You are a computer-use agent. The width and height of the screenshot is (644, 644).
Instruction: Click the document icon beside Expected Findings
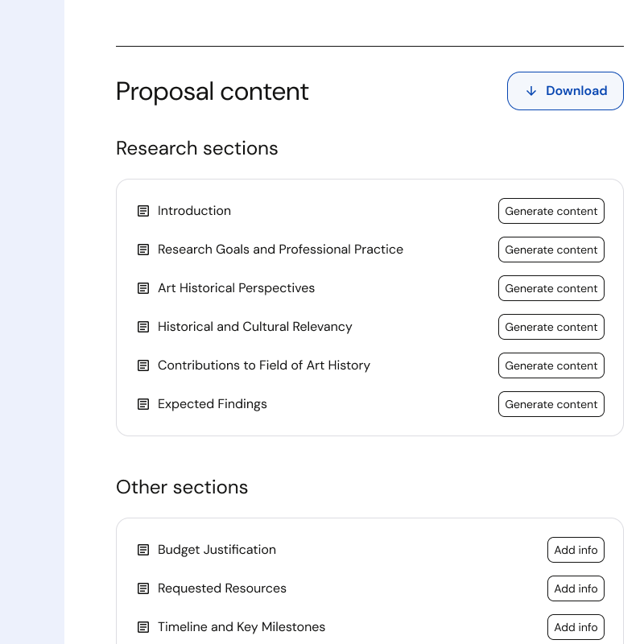(x=143, y=404)
